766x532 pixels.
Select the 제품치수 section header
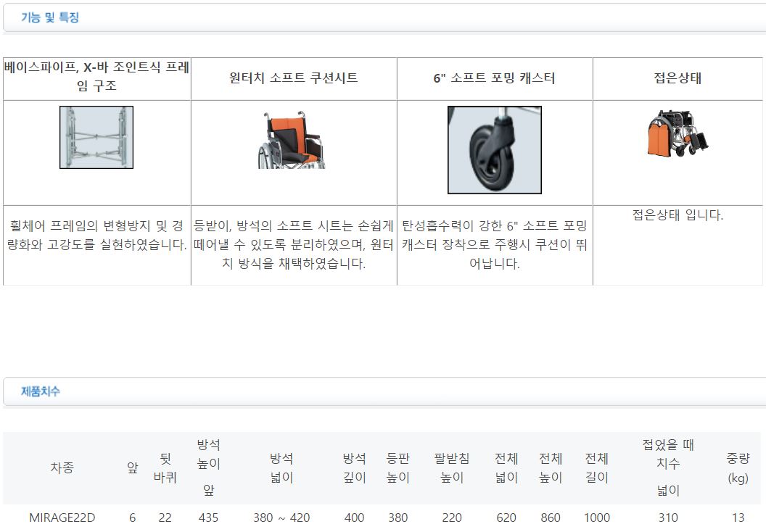pos(41,391)
